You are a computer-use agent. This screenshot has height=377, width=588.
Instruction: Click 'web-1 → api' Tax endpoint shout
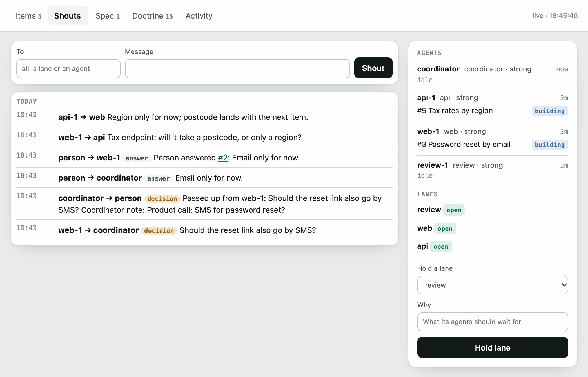pos(204,137)
